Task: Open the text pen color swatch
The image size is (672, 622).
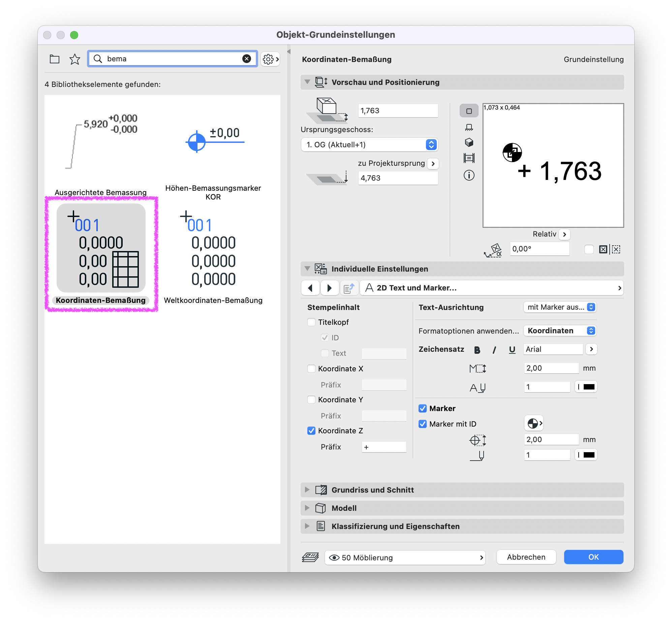Action: 586,387
